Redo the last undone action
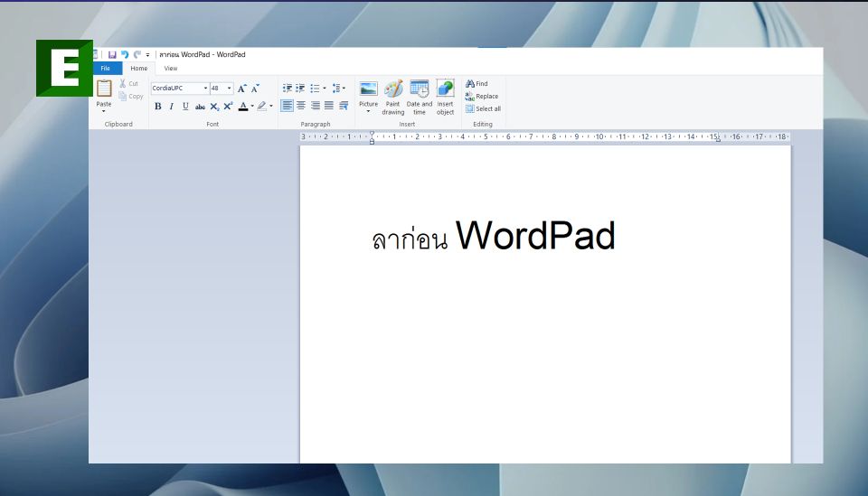Screen dimensions: 868x496 137,55
